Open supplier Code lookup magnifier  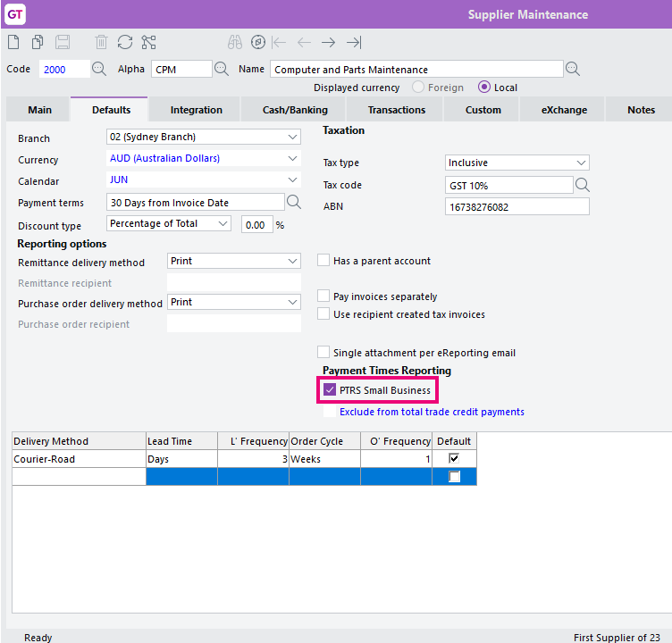99,69
